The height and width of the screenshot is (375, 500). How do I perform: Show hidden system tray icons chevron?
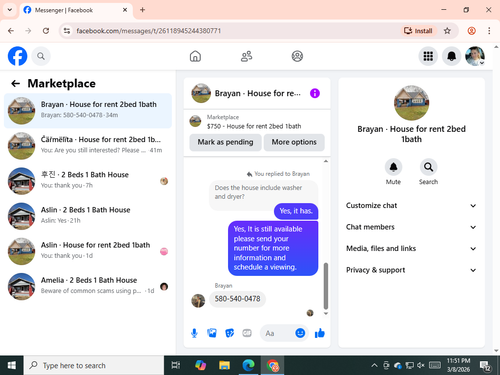click(x=374, y=365)
